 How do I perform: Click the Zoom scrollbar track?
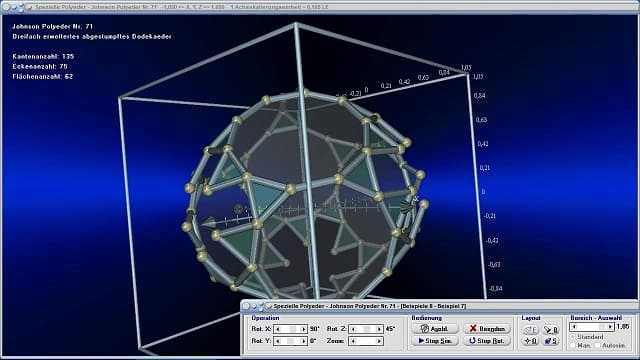[366, 341]
